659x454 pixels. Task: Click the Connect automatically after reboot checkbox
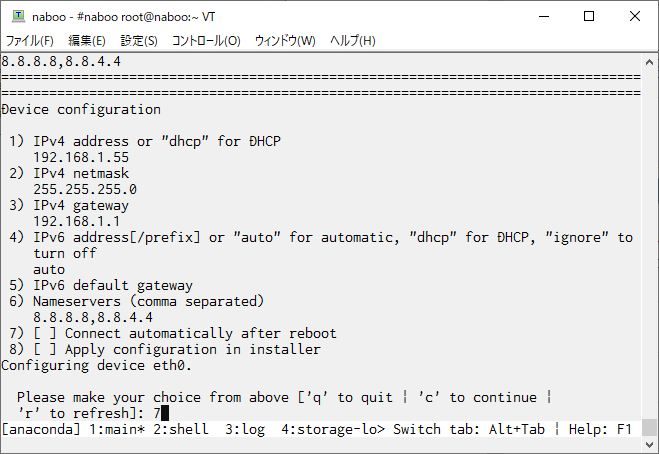point(45,333)
